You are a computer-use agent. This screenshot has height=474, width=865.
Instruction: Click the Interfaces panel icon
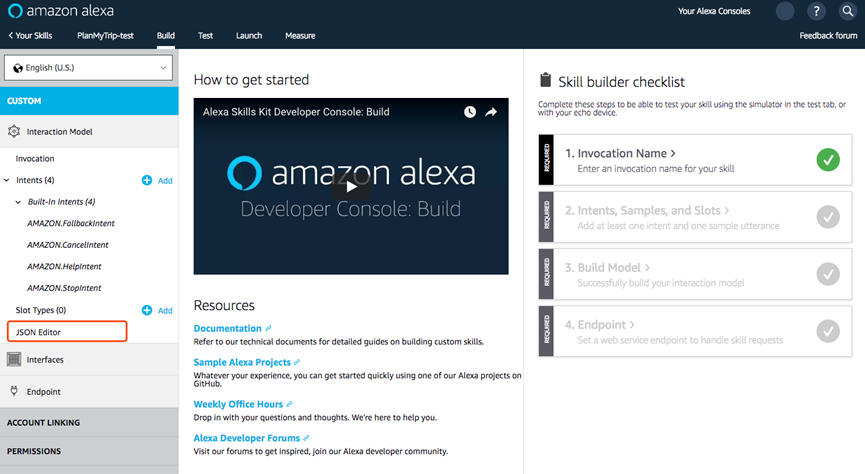tap(14, 359)
